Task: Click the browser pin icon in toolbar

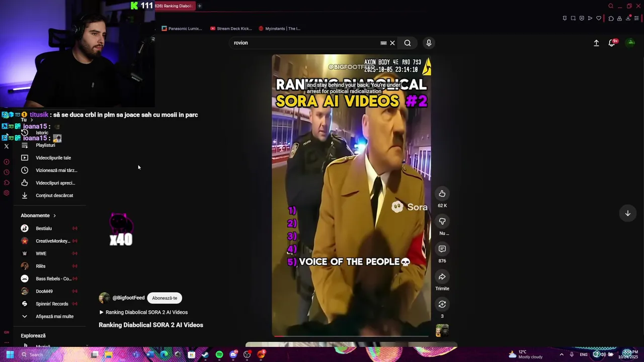Action: (565, 19)
